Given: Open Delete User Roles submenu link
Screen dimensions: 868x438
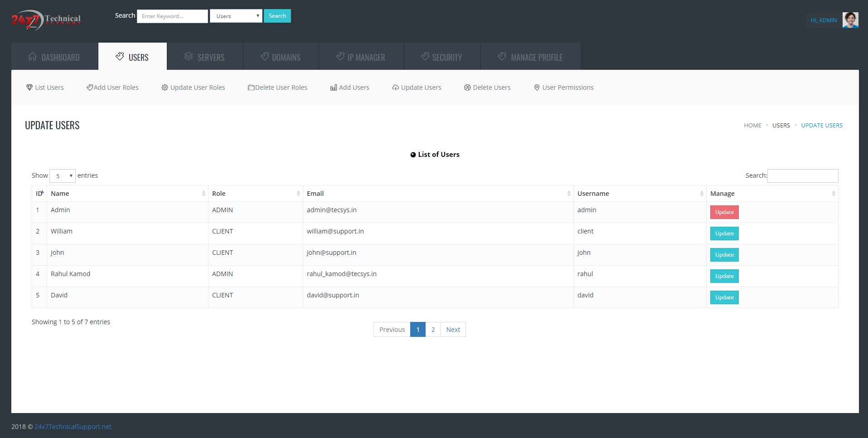Looking at the screenshot, I should click(277, 88).
